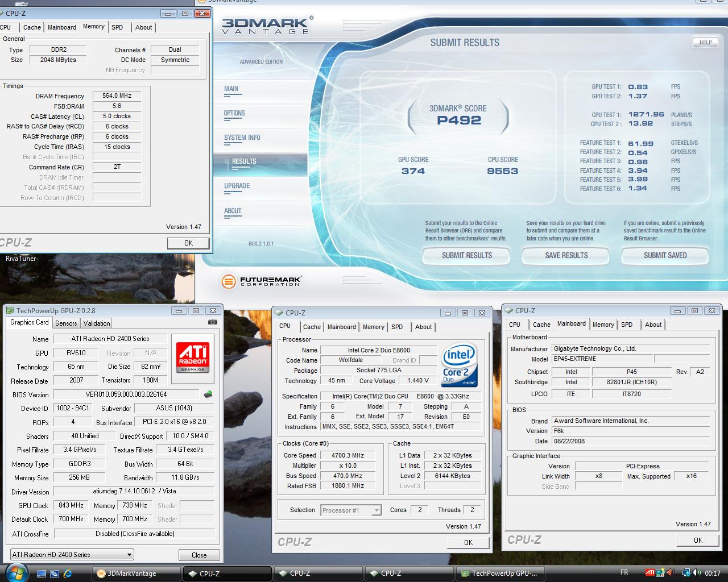This screenshot has height=582, width=728.
Task: Click the Core Voltage field showing 1.440 V
Action: tap(418, 381)
